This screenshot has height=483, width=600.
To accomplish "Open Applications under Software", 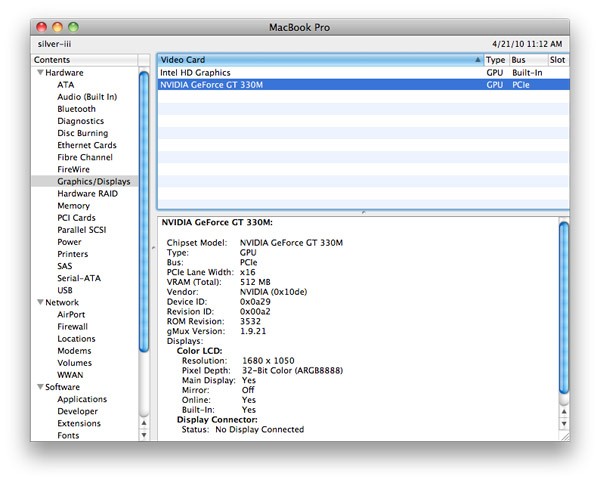I will pyautogui.click(x=82, y=399).
